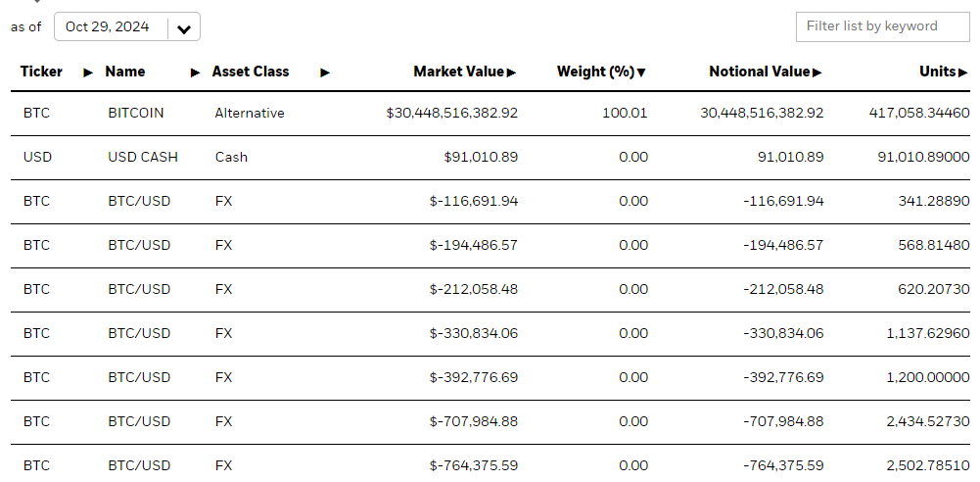
Task: Select the Cash asset class cell
Action: 232,157
